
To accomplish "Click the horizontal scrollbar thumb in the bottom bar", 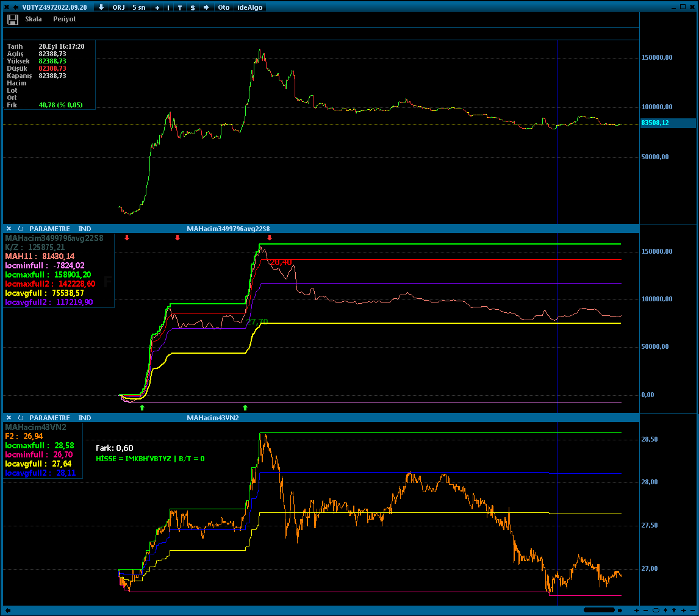I will (599, 610).
